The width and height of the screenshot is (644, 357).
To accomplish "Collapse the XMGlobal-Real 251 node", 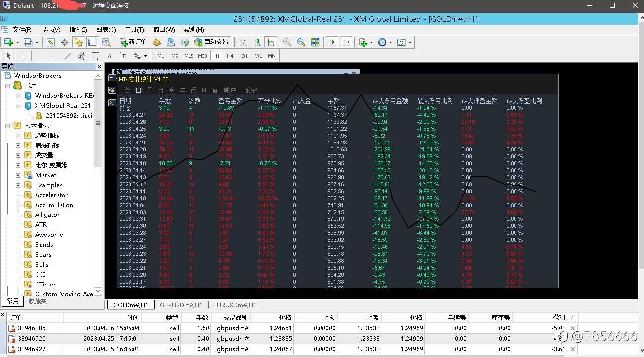I will [18, 106].
